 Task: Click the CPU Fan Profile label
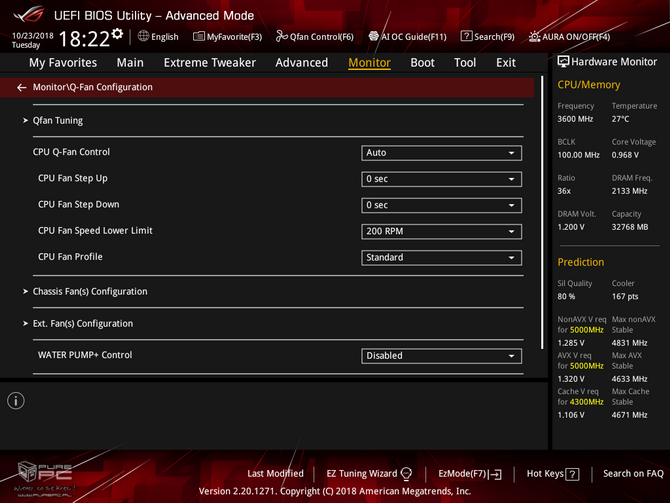pos(70,257)
